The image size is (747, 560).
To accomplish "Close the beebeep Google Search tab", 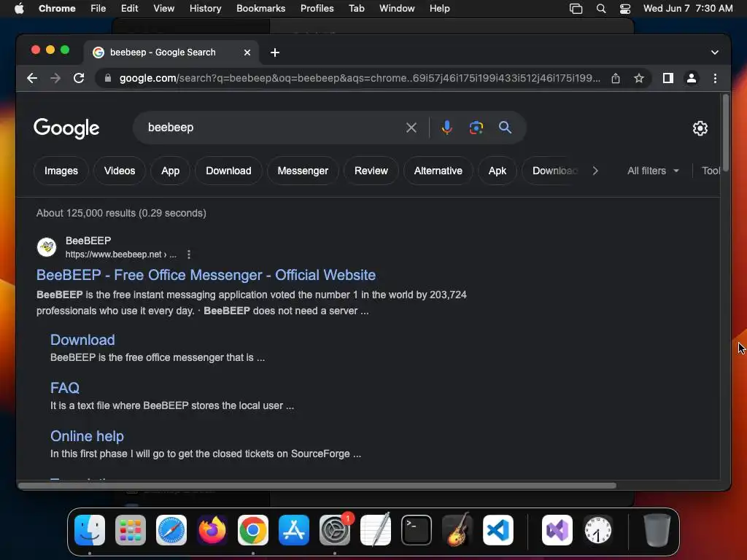I will (247, 52).
